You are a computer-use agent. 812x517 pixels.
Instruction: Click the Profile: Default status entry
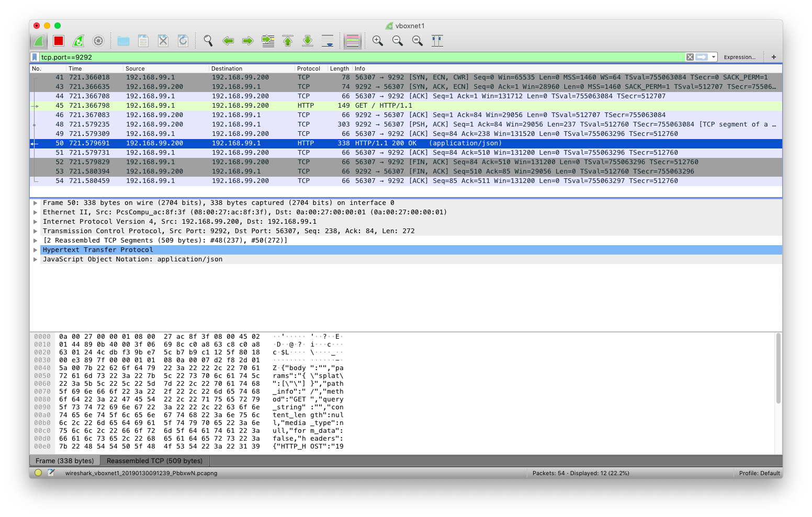(x=759, y=473)
